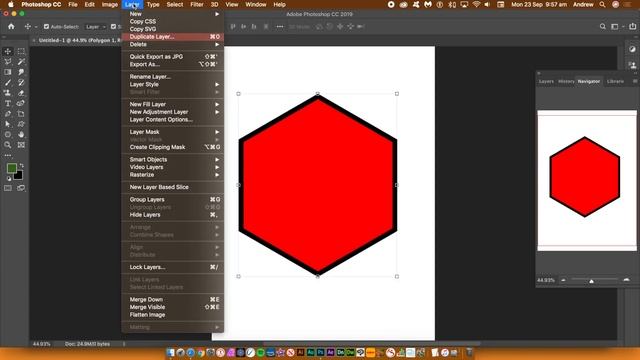Open the Move tool preset picker arrow

click(36, 27)
